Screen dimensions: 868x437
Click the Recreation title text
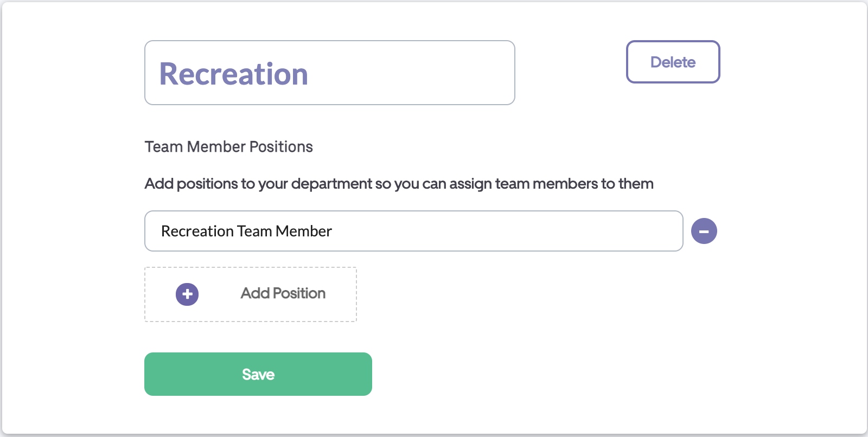pos(234,74)
